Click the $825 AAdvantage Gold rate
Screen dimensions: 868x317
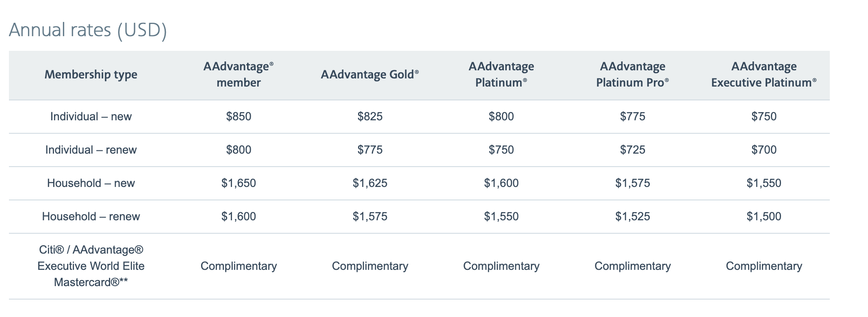tap(370, 117)
